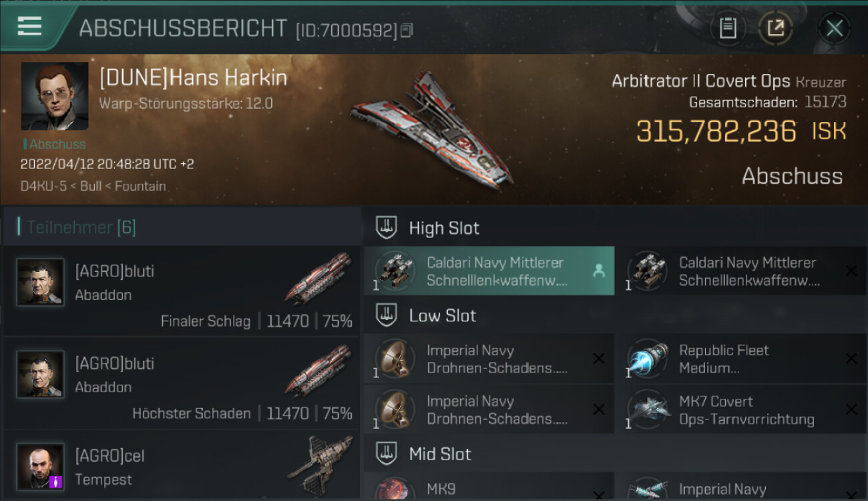
Task: Click the High Slot shield icon
Action: tap(387, 228)
